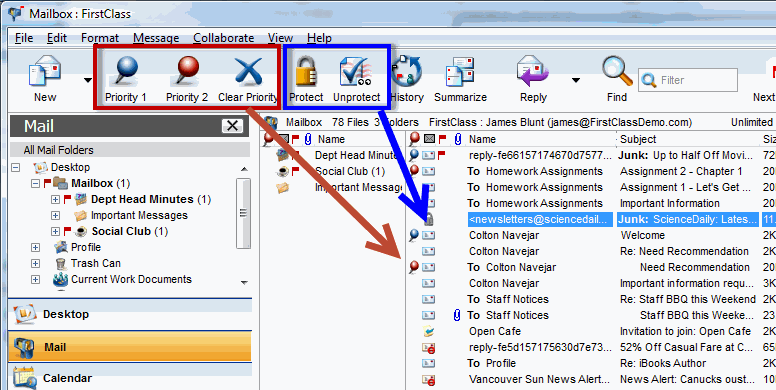Open the Collaborate menu
This screenshot has height=390, width=776.
pyautogui.click(x=223, y=38)
